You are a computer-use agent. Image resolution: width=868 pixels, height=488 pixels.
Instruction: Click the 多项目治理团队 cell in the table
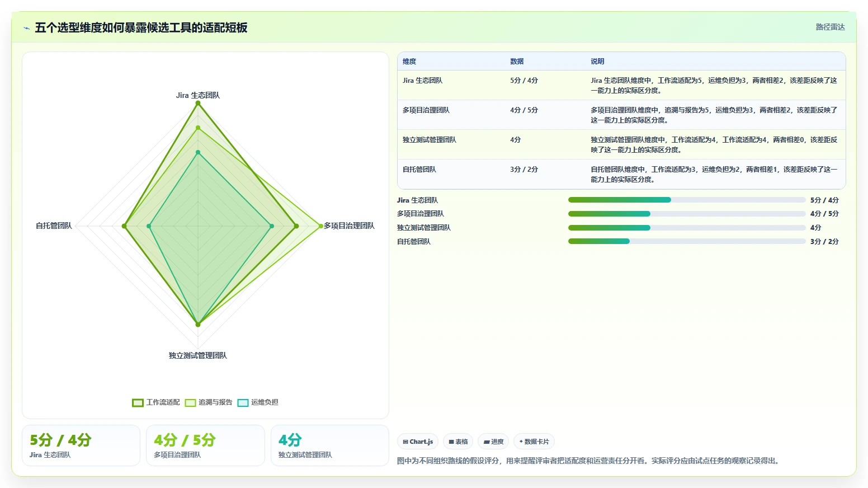pyautogui.click(x=426, y=110)
